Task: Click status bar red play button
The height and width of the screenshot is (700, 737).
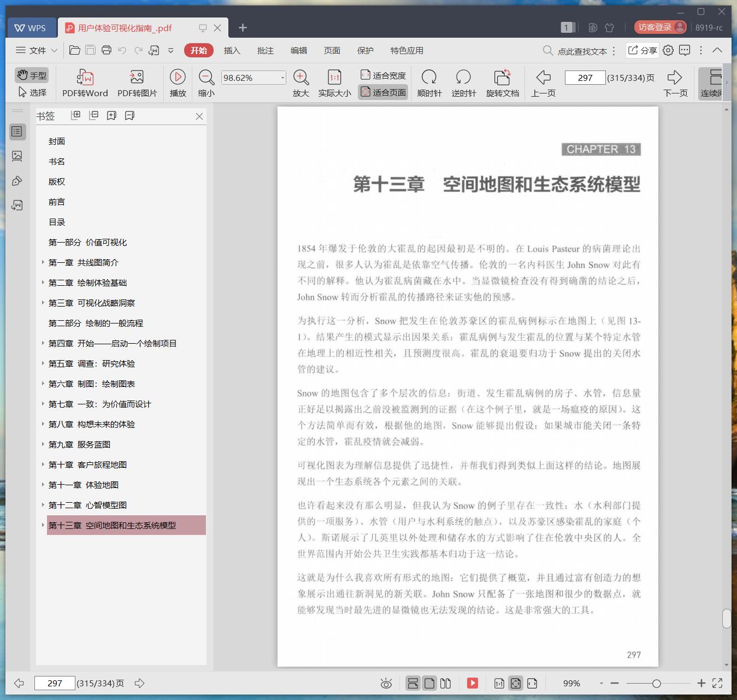Action: pyautogui.click(x=473, y=683)
